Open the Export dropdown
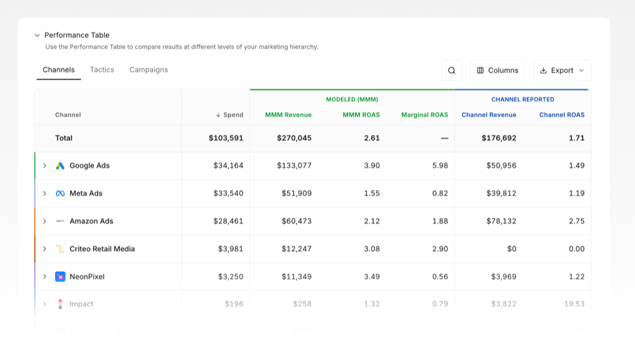Viewport: 635px width, 364px height. click(x=562, y=70)
